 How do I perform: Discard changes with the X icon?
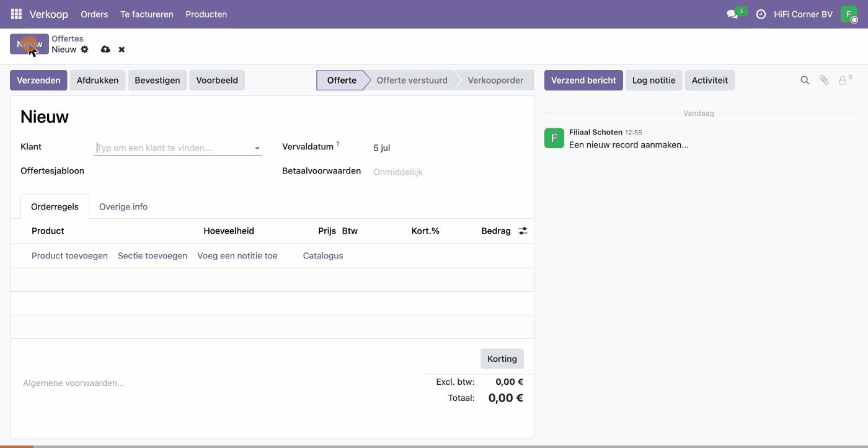(x=122, y=50)
